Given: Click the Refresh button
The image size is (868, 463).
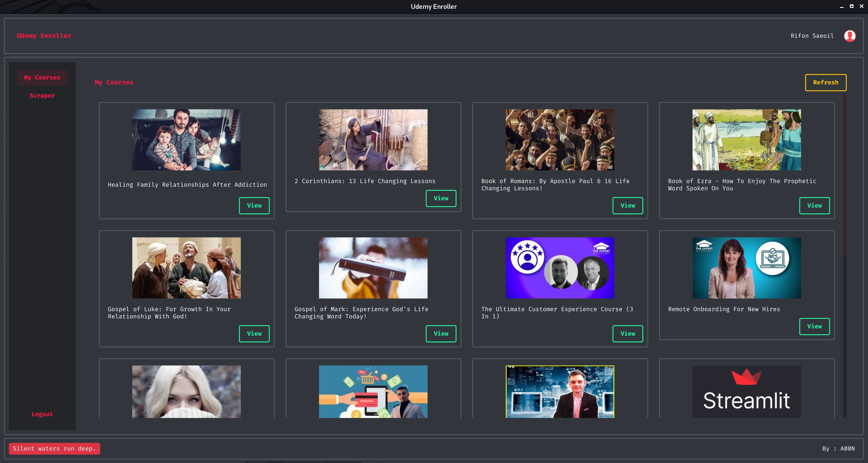Looking at the screenshot, I should point(825,83).
